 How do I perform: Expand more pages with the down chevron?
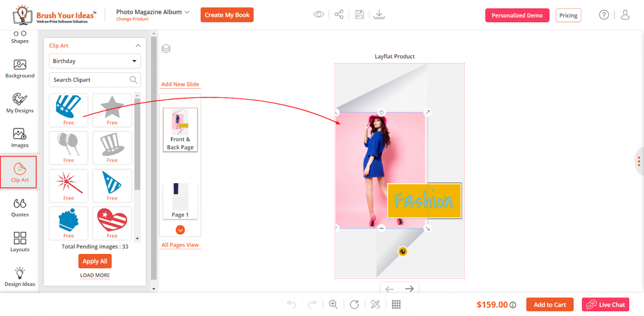click(x=180, y=230)
